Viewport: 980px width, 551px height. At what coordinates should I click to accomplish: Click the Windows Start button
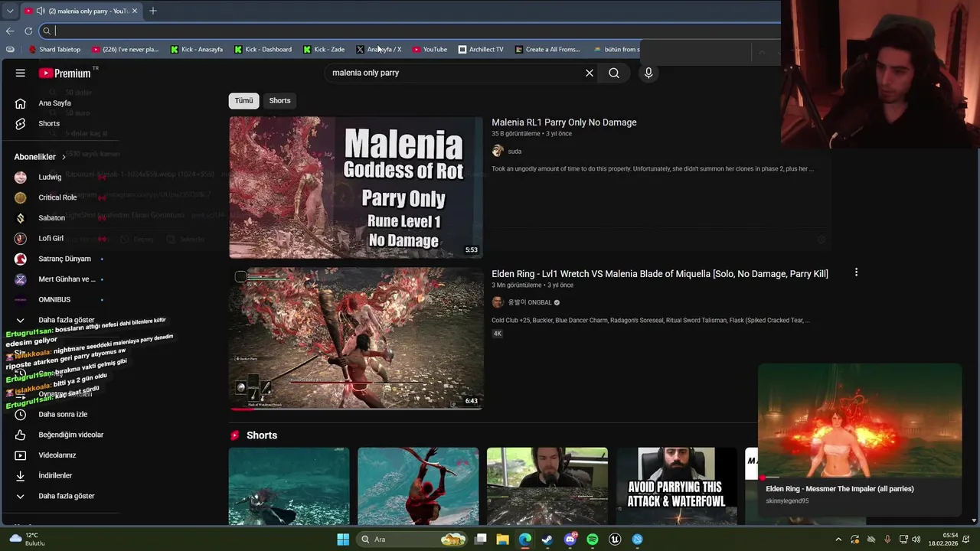(x=343, y=540)
